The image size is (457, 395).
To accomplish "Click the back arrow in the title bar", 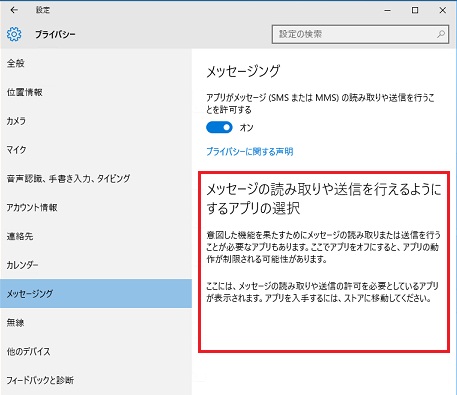I will point(14,10).
